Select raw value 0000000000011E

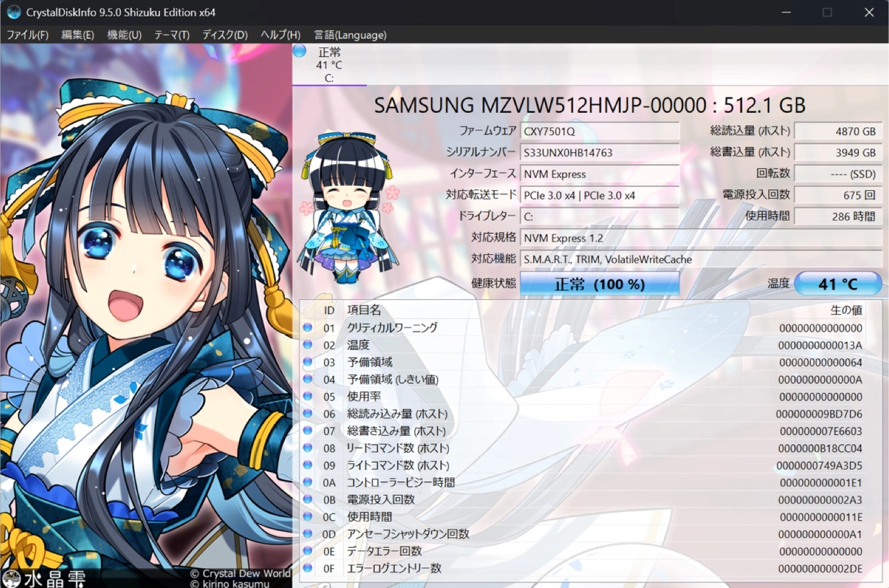821,518
